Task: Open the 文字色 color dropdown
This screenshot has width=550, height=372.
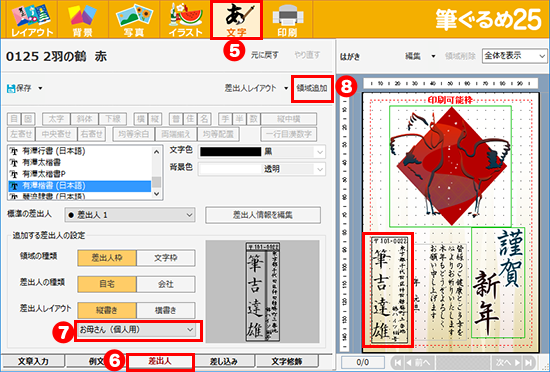Action: point(320,152)
